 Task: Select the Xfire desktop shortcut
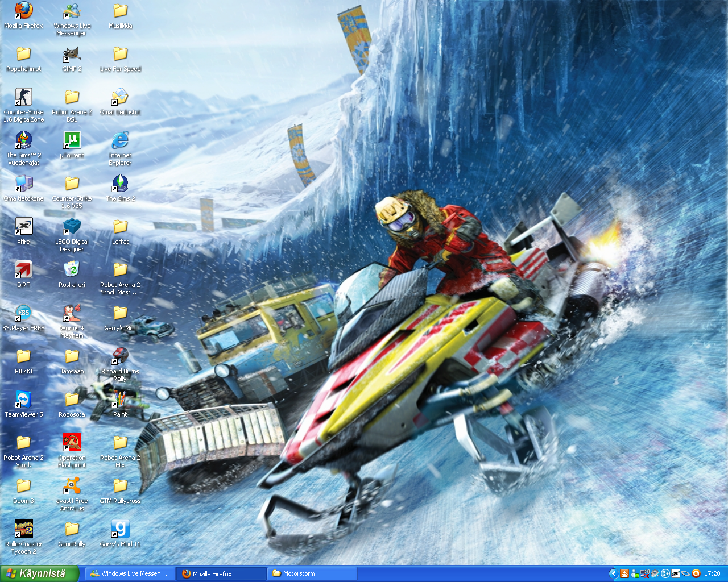tap(23, 227)
